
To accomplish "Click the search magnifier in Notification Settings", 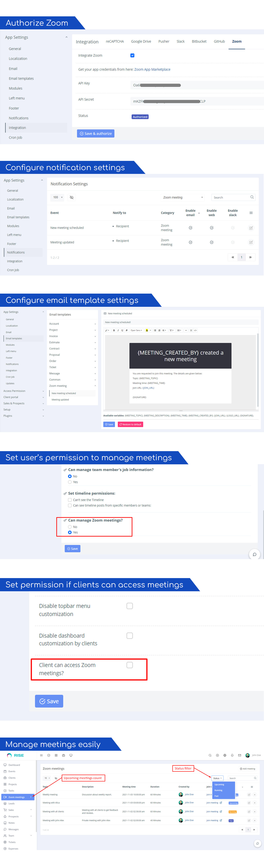I will [252, 197].
